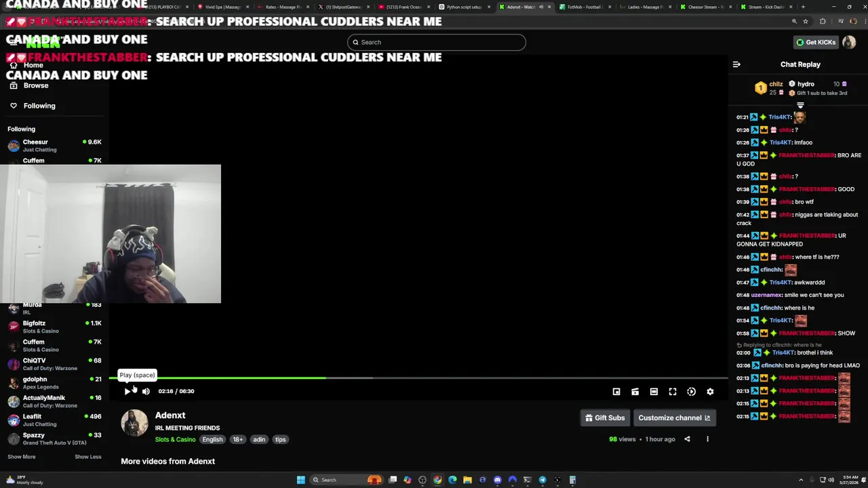Select the tips tag
This screenshot has height=488, width=868.
tap(280, 439)
